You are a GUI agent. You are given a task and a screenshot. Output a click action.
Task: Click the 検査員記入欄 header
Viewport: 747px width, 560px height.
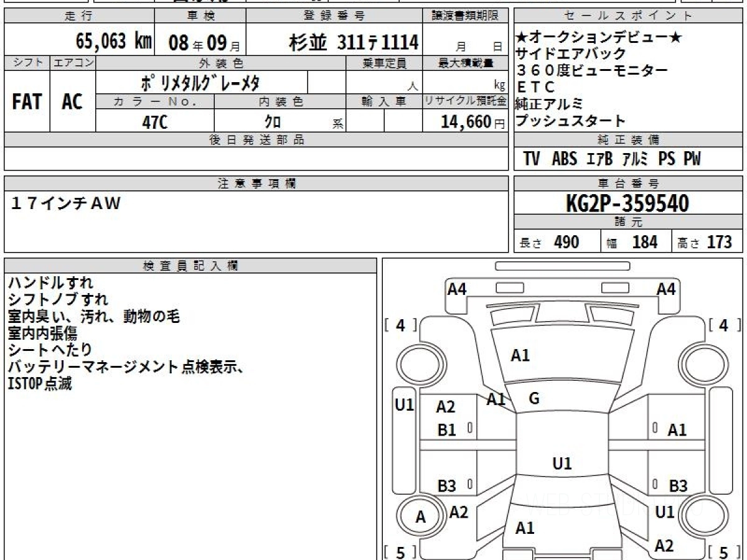click(190, 266)
